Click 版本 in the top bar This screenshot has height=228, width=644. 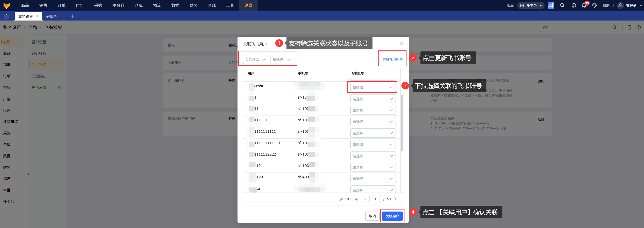(x=510, y=6)
